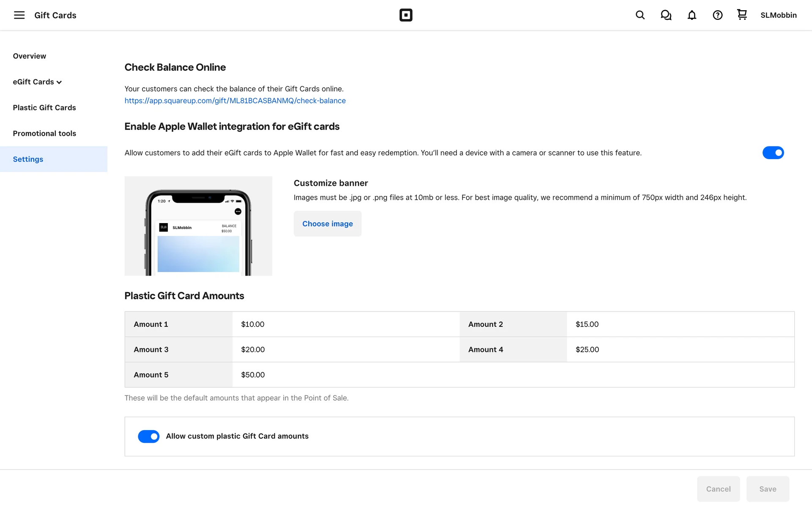
Task: Click the Amount 1 field showing $10.00
Action: [x=345, y=324]
